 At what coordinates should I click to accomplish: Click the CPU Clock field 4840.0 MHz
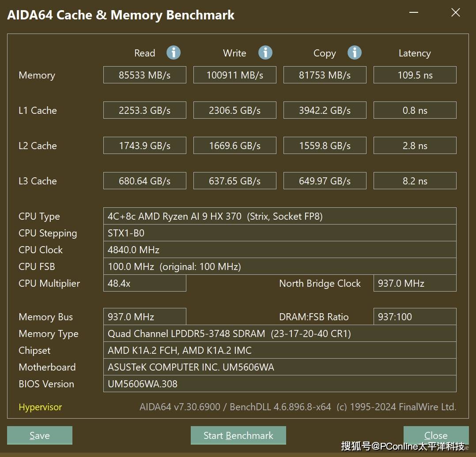[280, 250]
